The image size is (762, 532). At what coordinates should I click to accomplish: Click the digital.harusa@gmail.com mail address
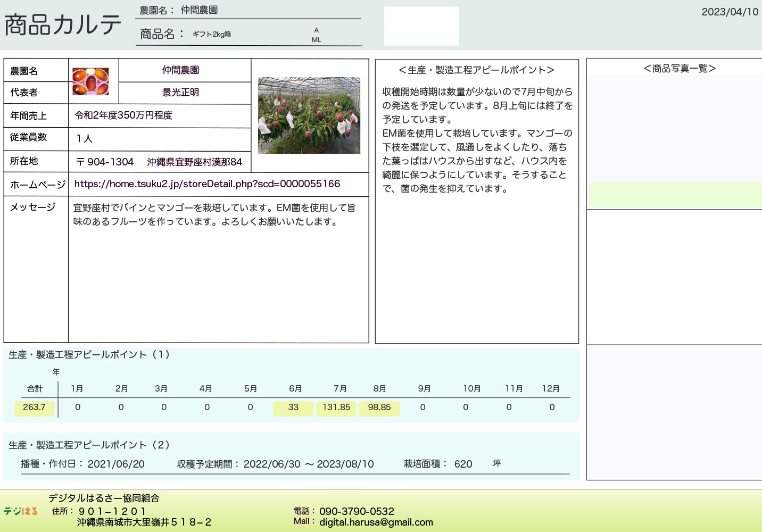(x=376, y=522)
